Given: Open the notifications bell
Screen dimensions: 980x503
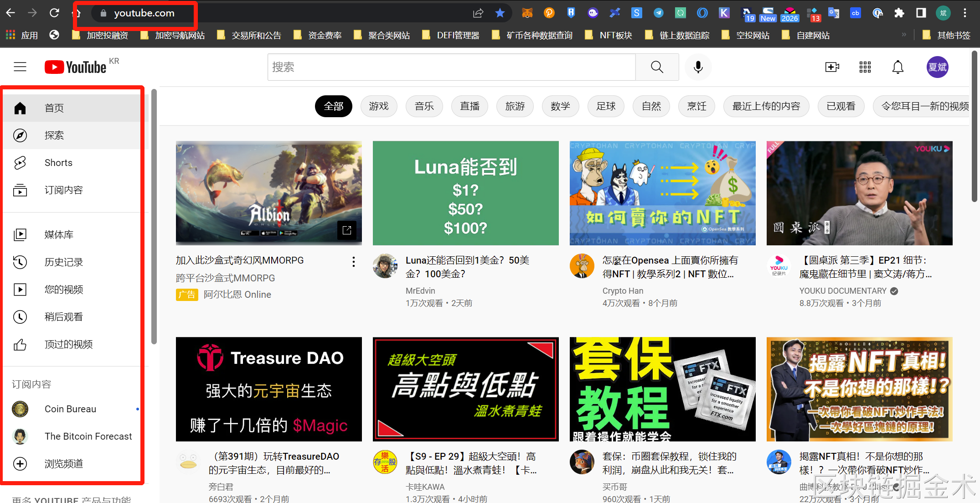Looking at the screenshot, I should [x=897, y=67].
